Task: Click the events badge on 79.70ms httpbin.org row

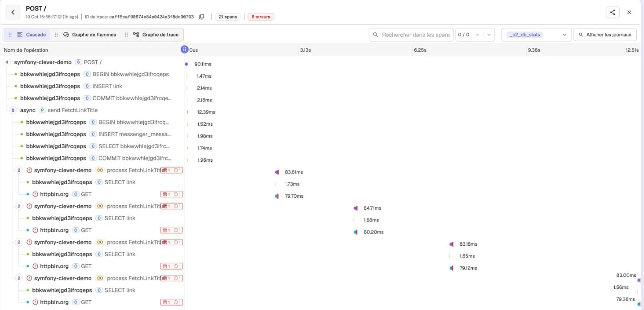Action: (x=166, y=194)
